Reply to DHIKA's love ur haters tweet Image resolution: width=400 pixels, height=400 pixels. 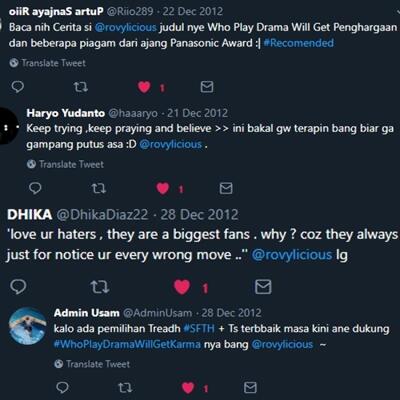tap(18, 287)
